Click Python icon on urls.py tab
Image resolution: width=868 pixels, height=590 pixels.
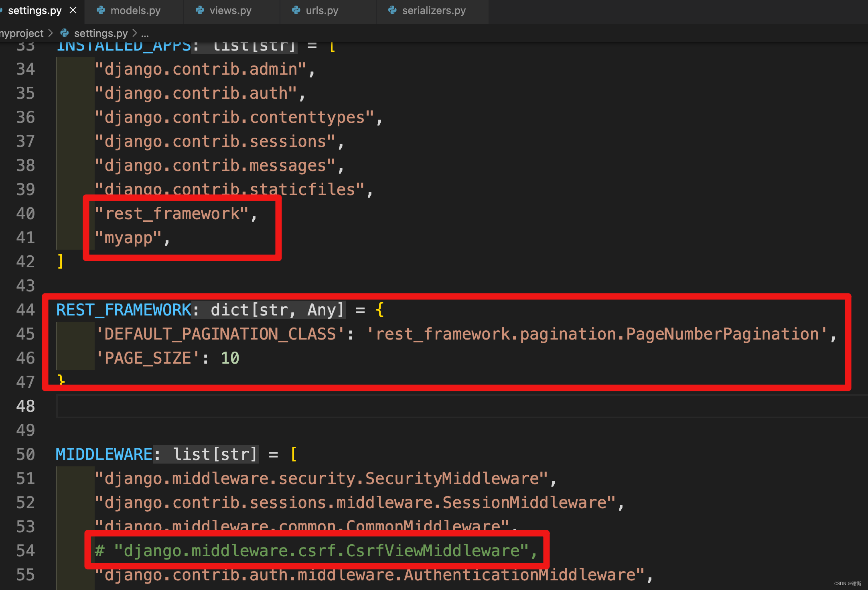(296, 10)
